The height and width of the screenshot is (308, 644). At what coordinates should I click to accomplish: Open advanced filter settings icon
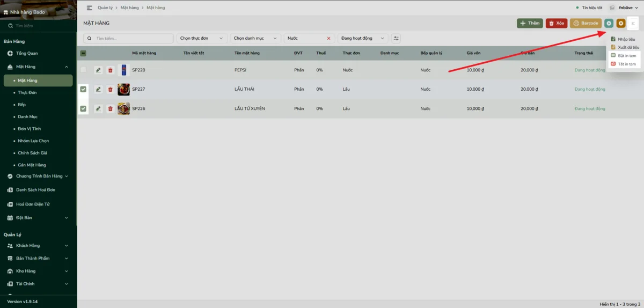click(396, 38)
